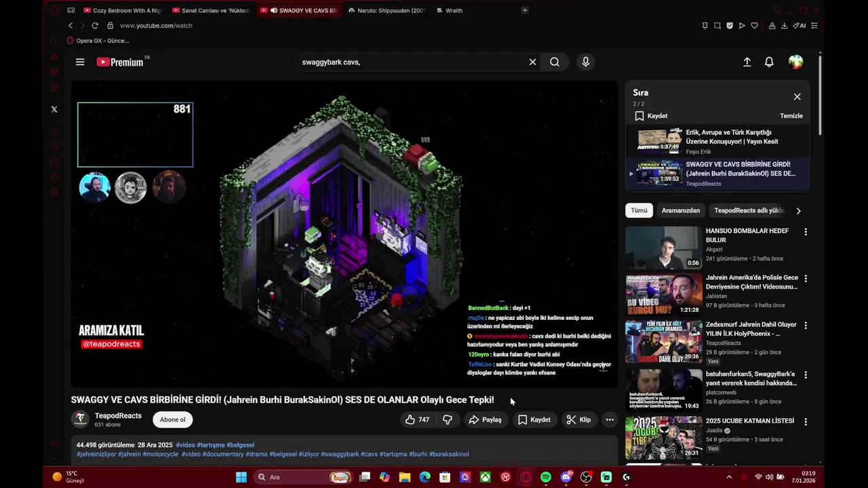This screenshot has height=488, width=868.
Task: Open options for batuhanfurkan5 SwaggyBark video
Action: click(806, 374)
